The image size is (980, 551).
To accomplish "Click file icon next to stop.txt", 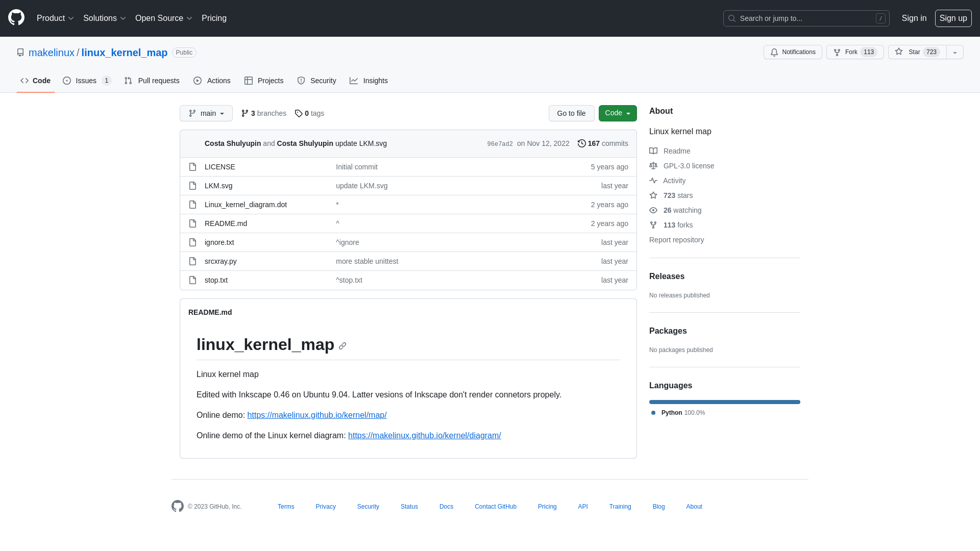I will [192, 280].
